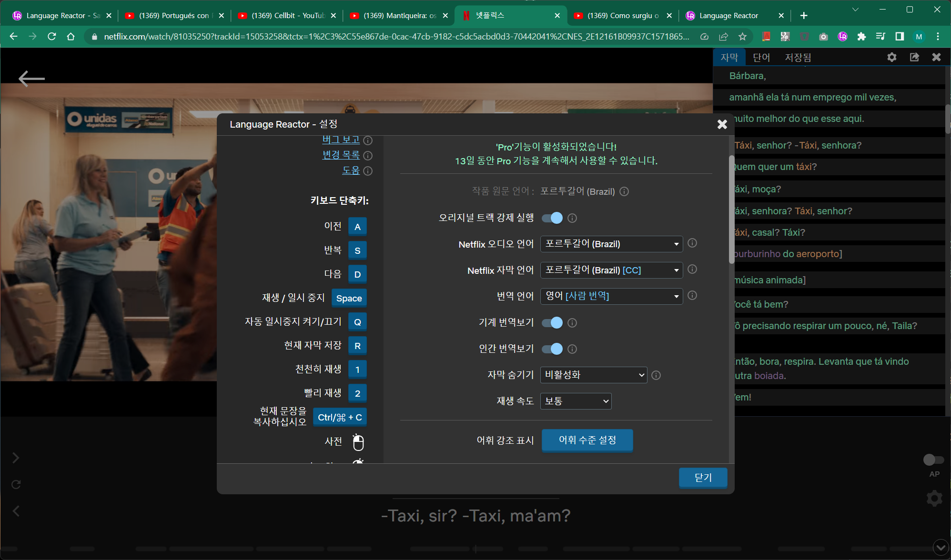Open the Chrome media control icon

point(880,37)
